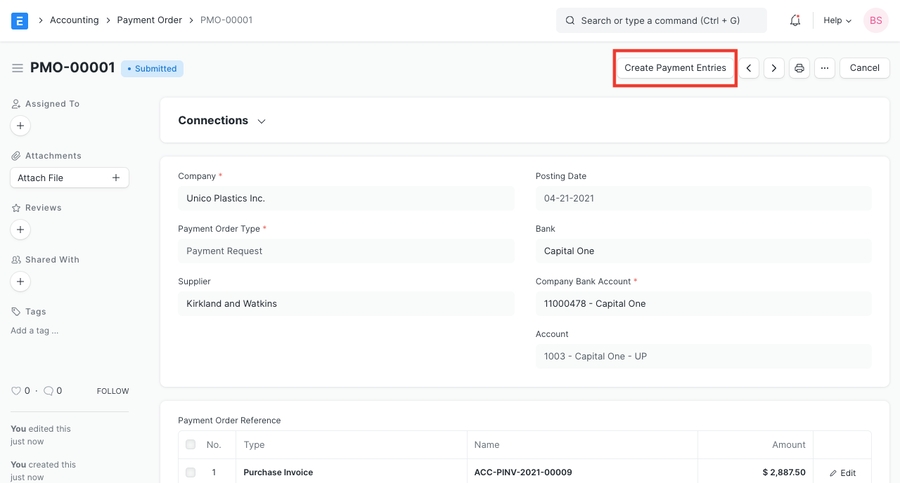Add an assignee with plus icon
The width and height of the screenshot is (900, 483).
pyautogui.click(x=20, y=126)
